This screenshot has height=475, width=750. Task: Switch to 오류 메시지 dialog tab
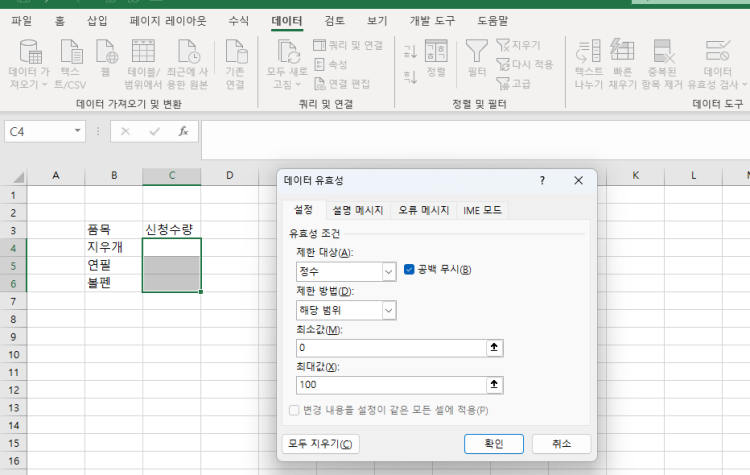coord(424,210)
